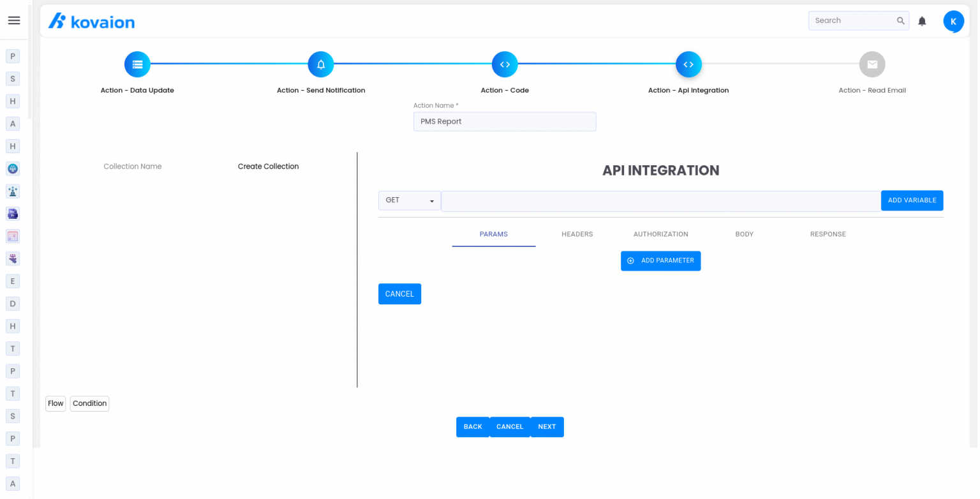Click the ADD VARIABLE button
The width and height of the screenshot is (980, 499).
tap(912, 200)
